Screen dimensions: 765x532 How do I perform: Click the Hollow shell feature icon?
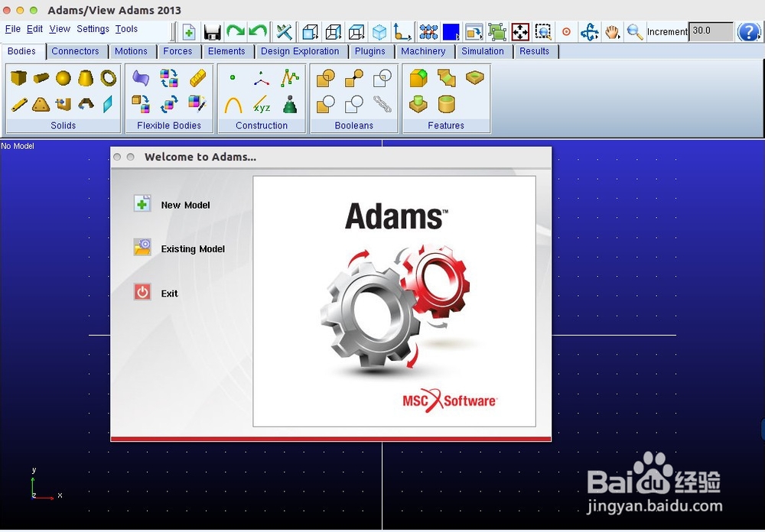coord(447,104)
